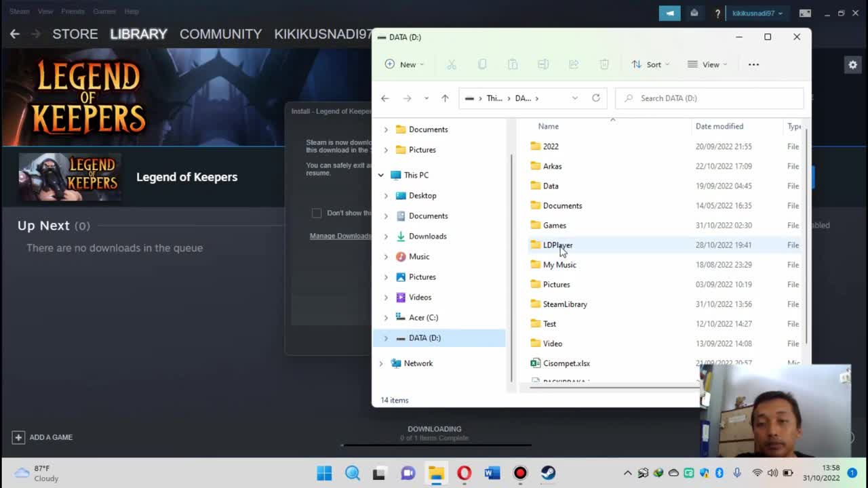Click the Rename icon in Explorer toolbar
The image size is (868, 488).
(543, 64)
